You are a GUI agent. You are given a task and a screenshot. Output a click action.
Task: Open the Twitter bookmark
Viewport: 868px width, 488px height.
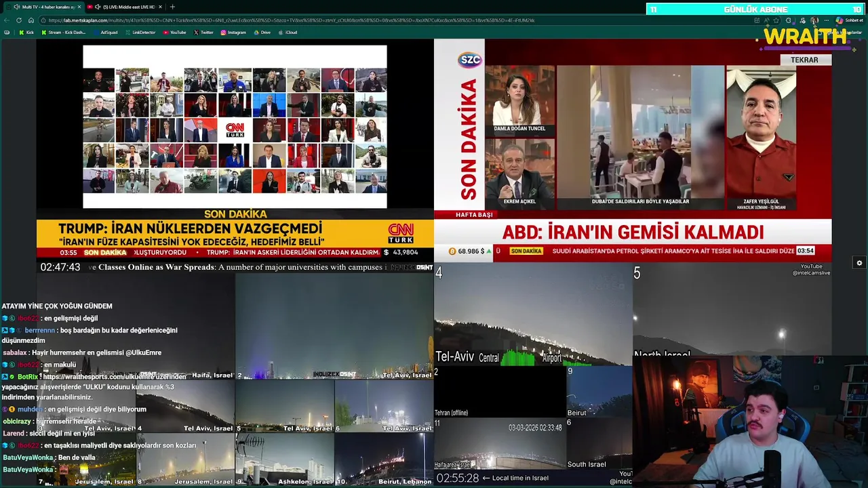[203, 32]
